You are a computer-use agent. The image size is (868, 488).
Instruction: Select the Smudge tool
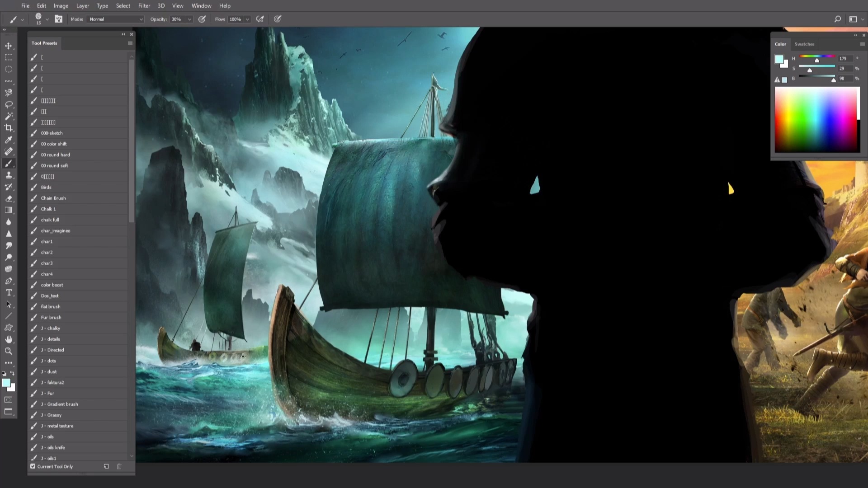9,245
